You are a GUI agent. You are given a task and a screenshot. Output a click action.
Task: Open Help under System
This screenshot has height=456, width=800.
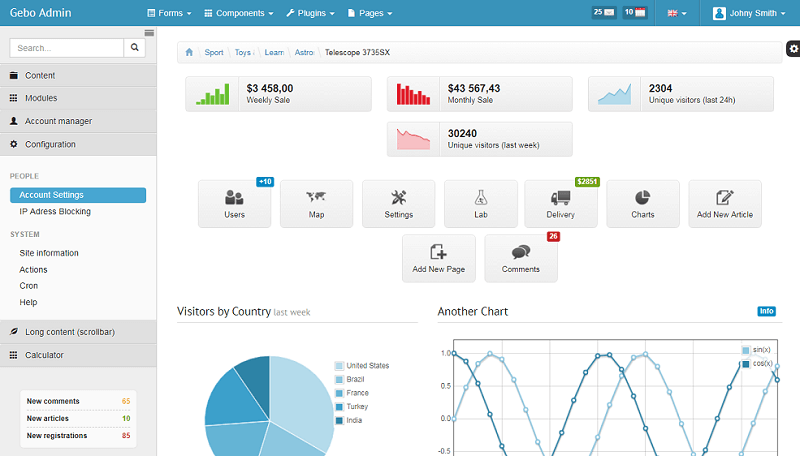tap(28, 302)
